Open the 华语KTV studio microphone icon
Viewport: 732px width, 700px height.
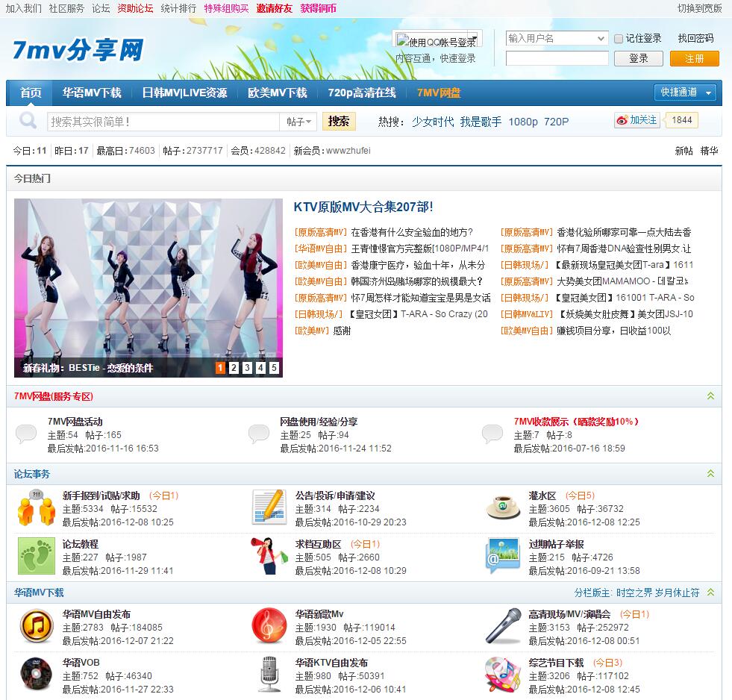(269, 675)
